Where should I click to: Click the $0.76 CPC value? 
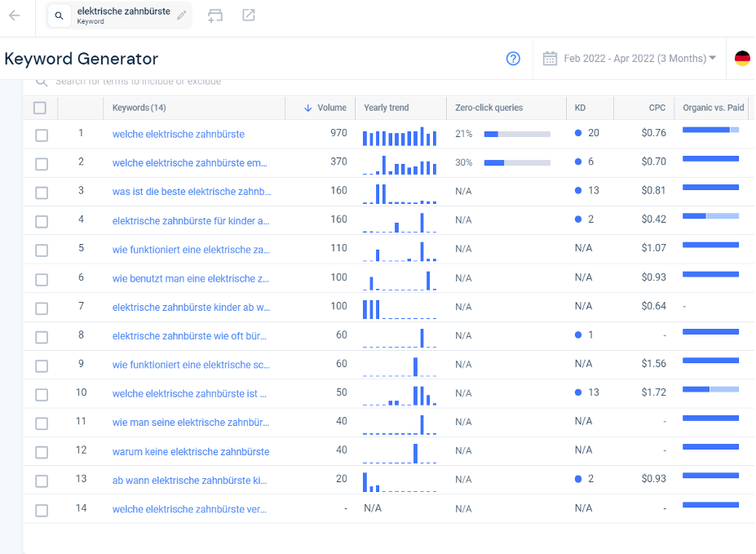(653, 133)
